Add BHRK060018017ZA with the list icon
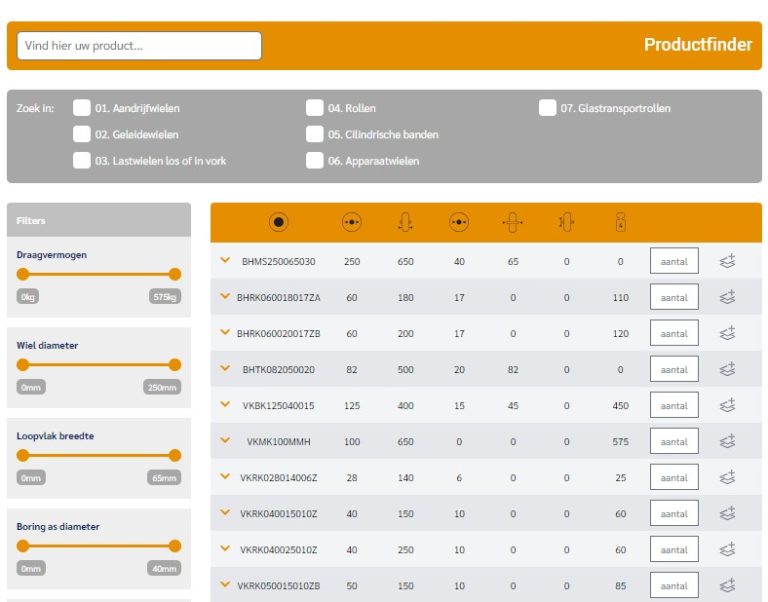Image resolution: width=768 pixels, height=602 pixels. (x=727, y=297)
